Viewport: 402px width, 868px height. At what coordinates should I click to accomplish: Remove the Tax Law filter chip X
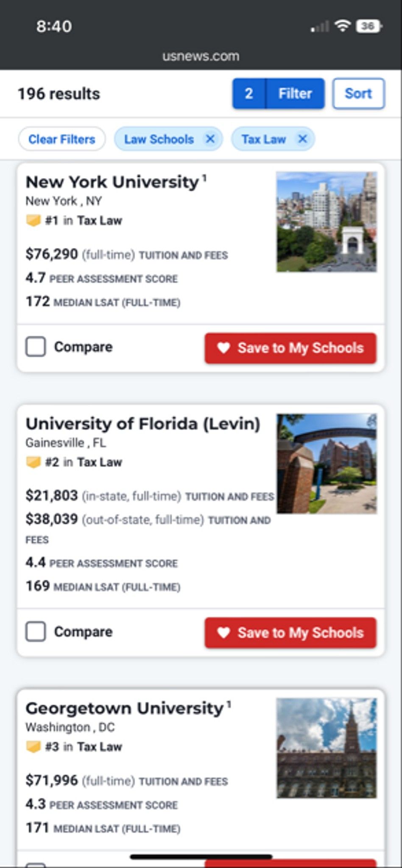coord(302,139)
